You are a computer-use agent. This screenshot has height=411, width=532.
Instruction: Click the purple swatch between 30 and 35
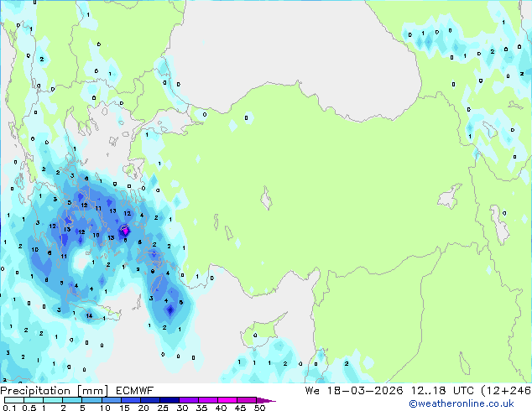tap(188, 400)
